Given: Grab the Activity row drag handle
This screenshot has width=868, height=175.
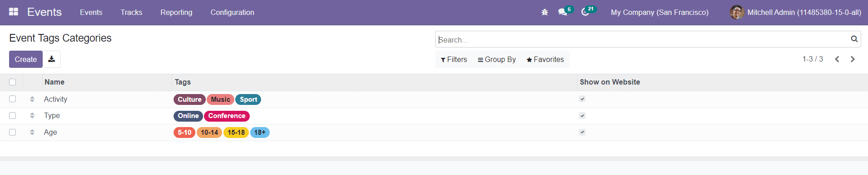Looking at the screenshot, I should 32,99.
